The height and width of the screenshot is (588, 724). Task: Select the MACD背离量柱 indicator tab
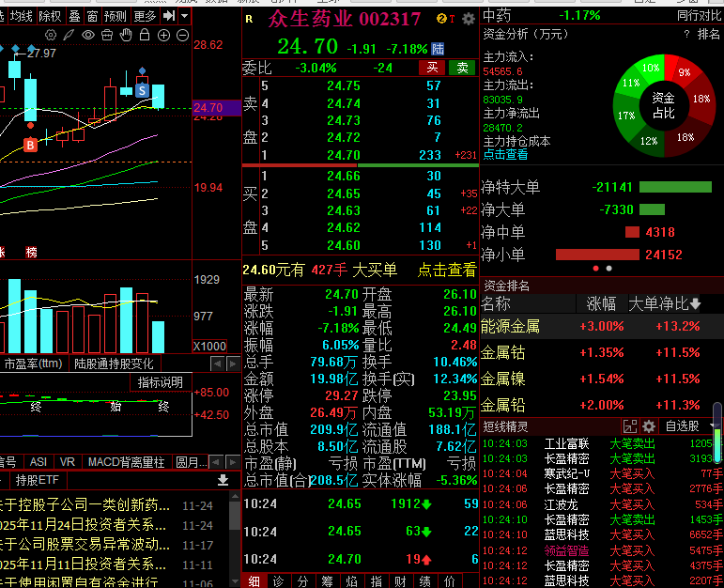pyautogui.click(x=126, y=462)
